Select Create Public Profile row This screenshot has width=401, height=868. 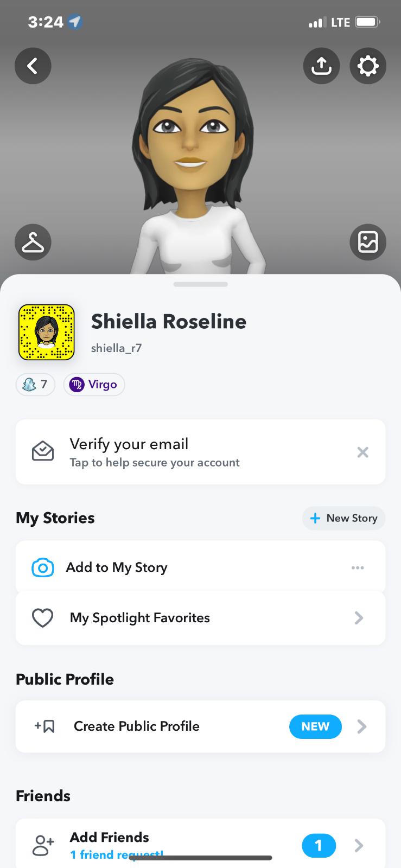(x=137, y=726)
